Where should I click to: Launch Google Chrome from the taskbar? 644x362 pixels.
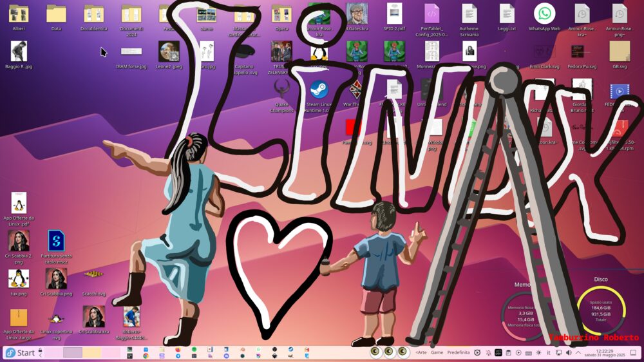coord(146,356)
